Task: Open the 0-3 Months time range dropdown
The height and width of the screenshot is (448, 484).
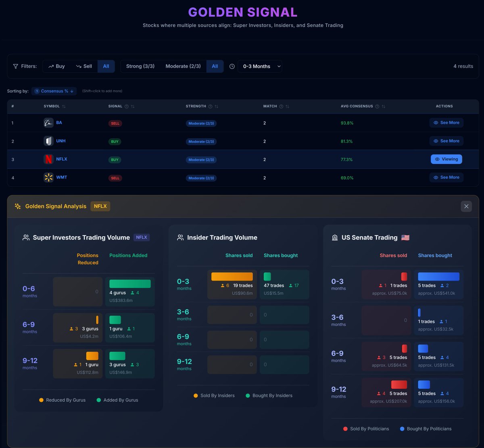Action: tap(260, 66)
